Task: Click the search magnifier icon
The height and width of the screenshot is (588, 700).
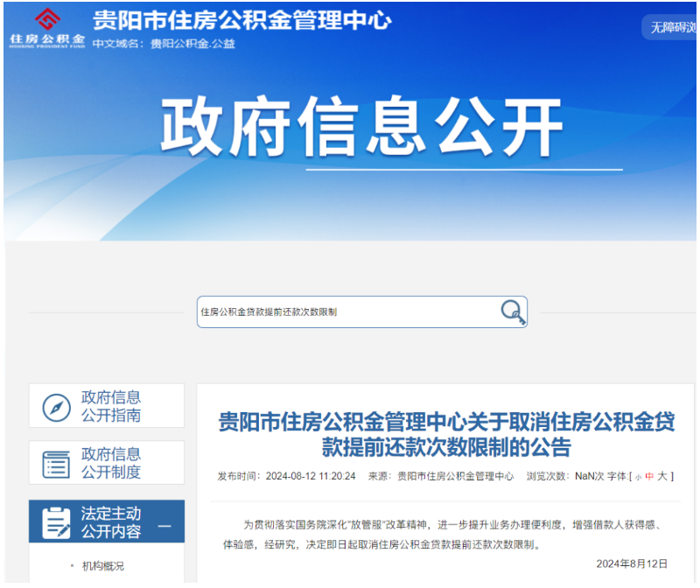Action: pos(513,311)
